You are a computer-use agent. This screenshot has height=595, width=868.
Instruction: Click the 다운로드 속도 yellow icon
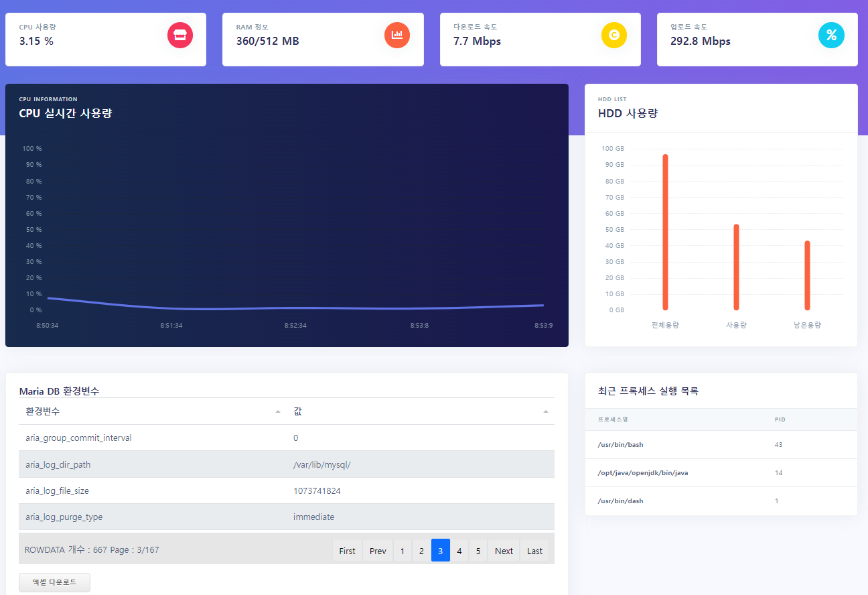tap(614, 36)
